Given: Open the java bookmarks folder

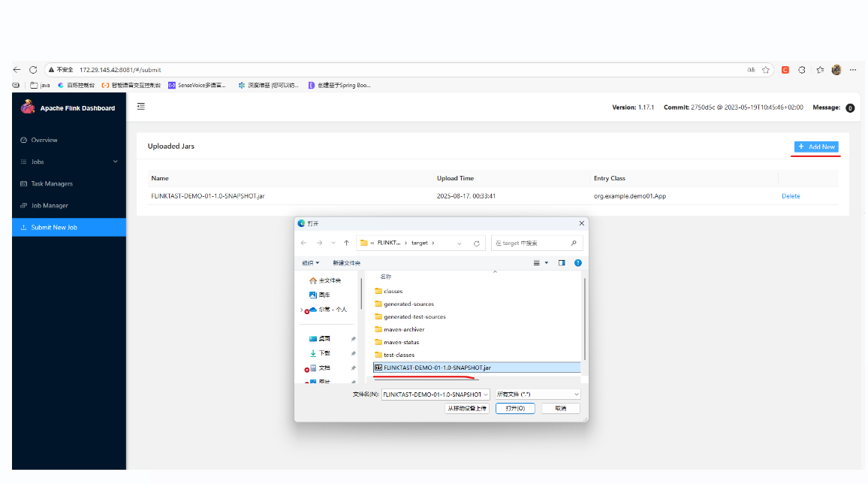Looking at the screenshot, I should (x=40, y=85).
